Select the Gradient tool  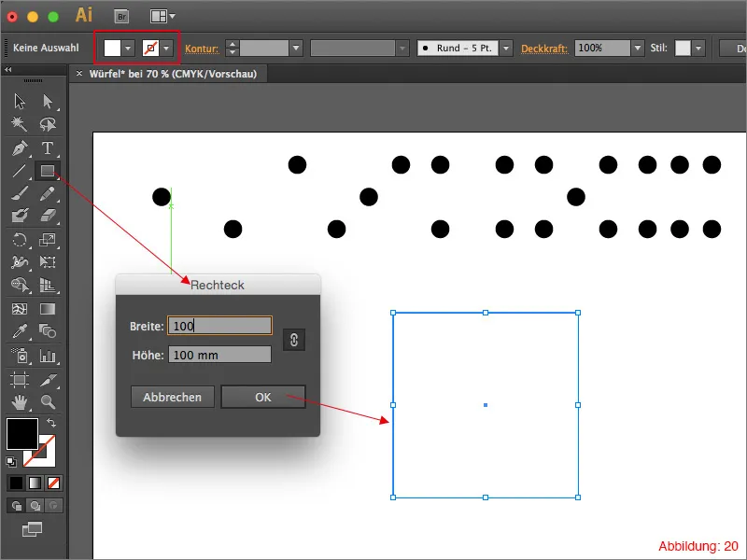pos(48,309)
